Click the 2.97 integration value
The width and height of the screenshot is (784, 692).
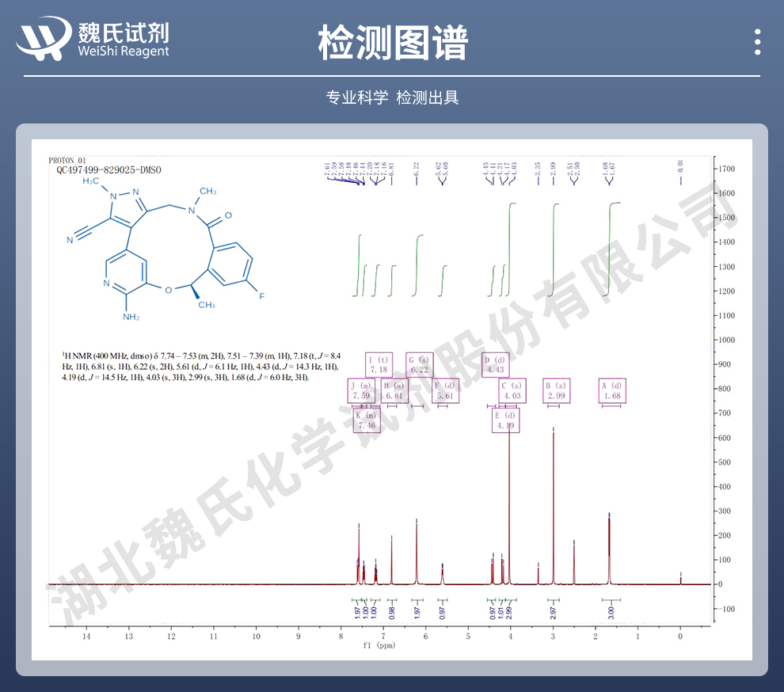click(553, 613)
